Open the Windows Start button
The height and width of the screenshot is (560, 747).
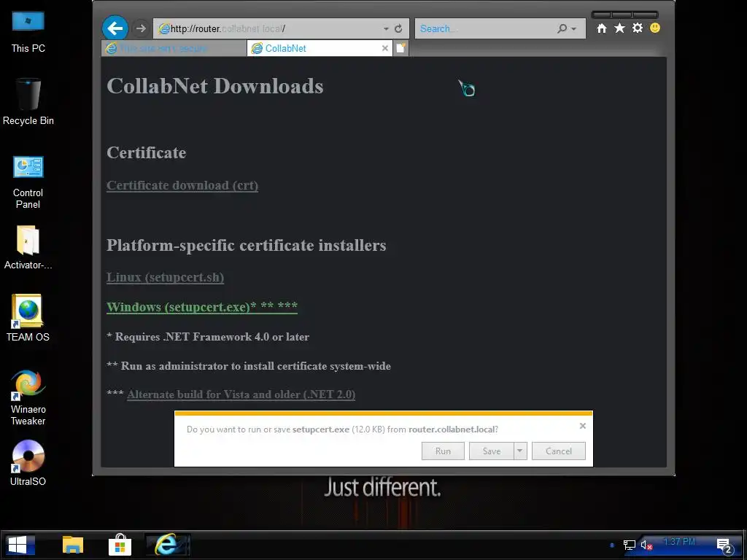[19, 545]
